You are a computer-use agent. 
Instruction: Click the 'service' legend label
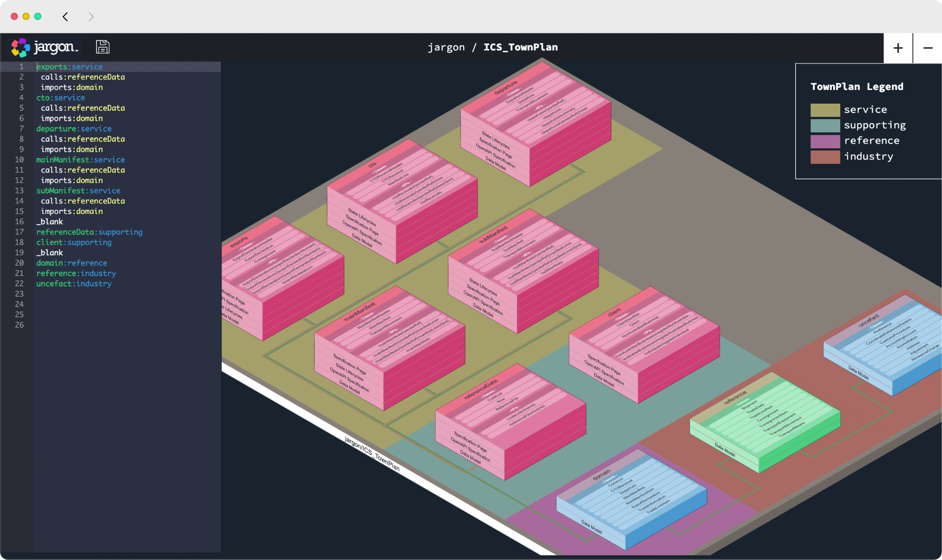(x=866, y=110)
